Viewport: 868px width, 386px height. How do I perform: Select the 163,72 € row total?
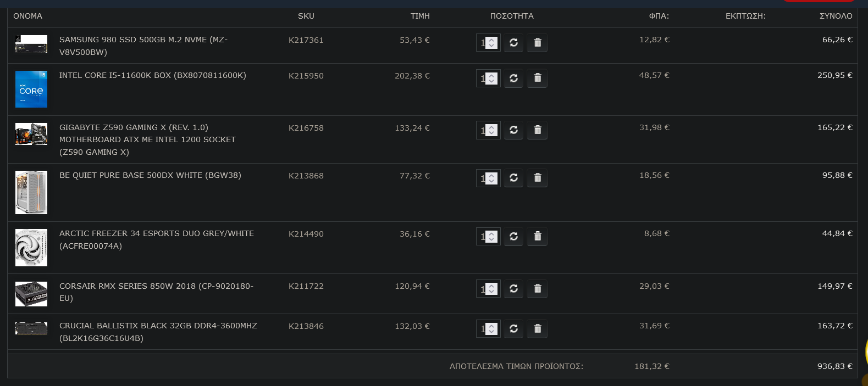click(x=835, y=326)
